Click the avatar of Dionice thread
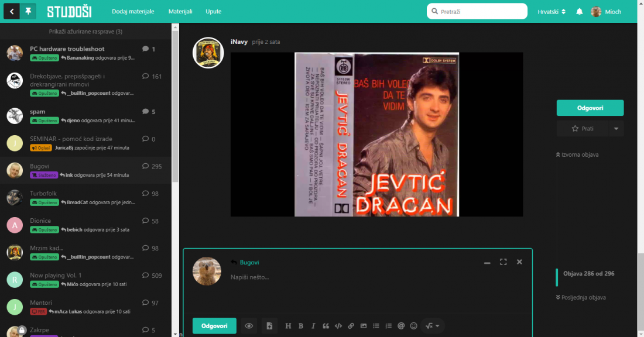 [x=15, y=225]
